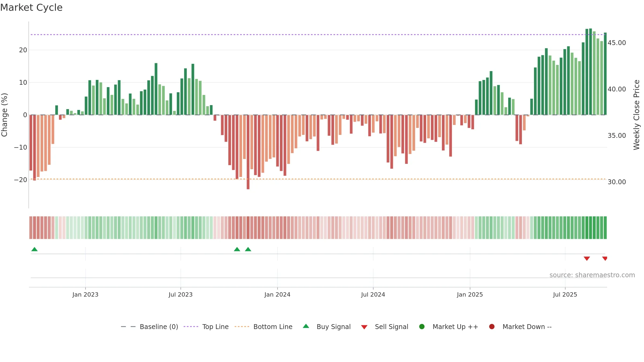The height and width of the screenshot is (362, 644).
Task: Click the gray dashed Baseline legend swatch
Action: [128, 327]
